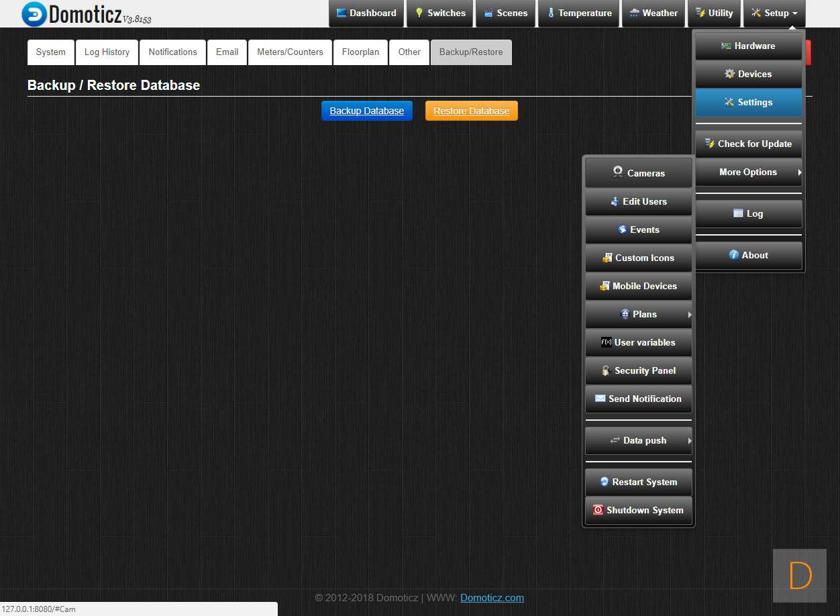Click the Security Panel padlock icon

[606, 370]
